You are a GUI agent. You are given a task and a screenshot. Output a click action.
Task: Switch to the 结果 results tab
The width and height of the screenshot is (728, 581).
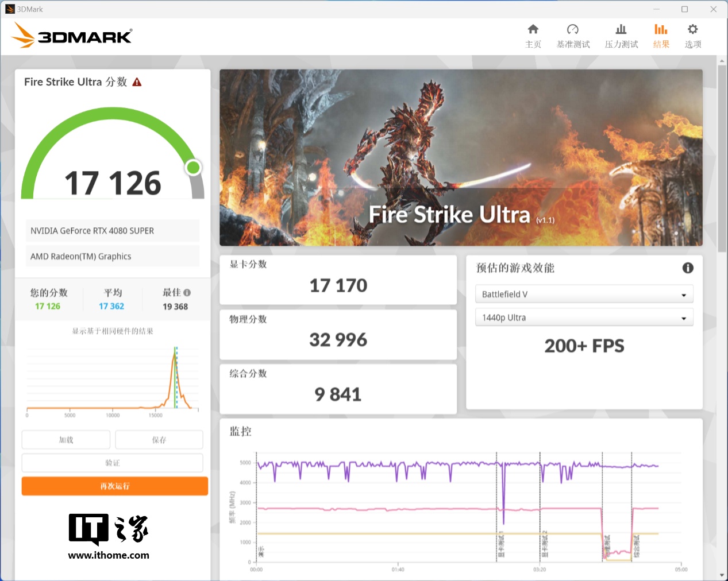click(661, 36)
